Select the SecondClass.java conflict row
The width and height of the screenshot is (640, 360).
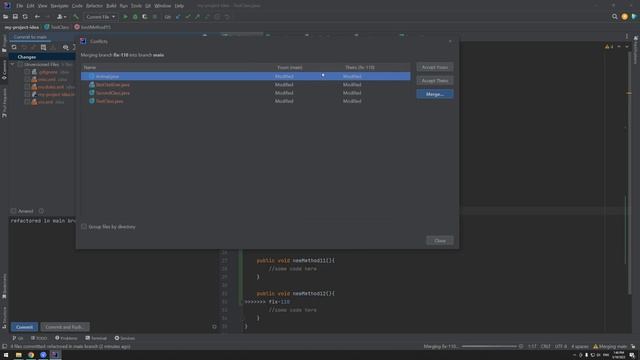pyautogui.click(x=246, y=93)
